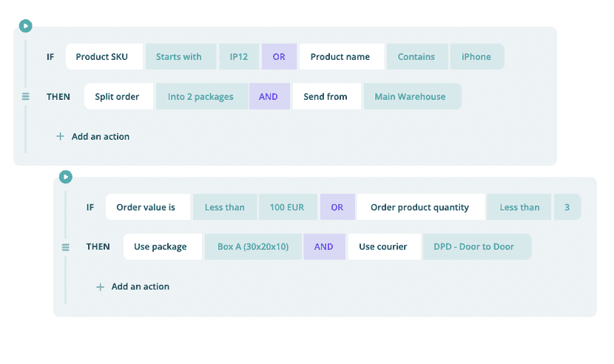The image size is (614, 364).
Task: Toggle the AND operator after Box A
Action: pyautogui.click(x=324, y=247)
